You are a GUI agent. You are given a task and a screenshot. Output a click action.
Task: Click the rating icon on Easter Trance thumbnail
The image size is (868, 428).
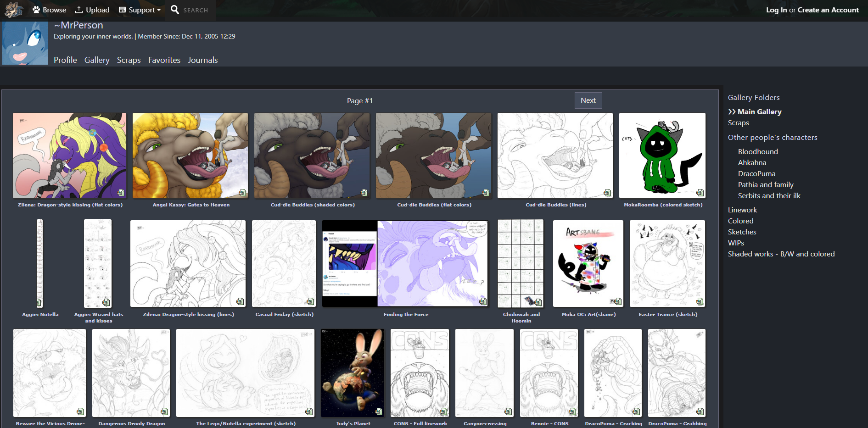pyautogui.click(x=700, y=301)
